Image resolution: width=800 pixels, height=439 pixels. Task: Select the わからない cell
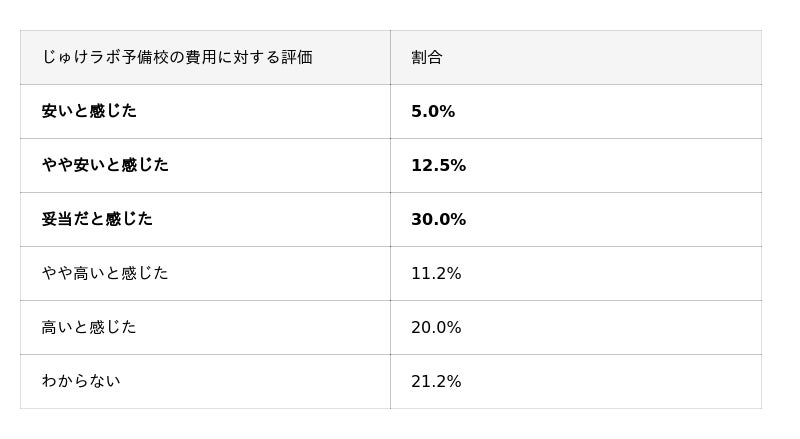point(81,382)
